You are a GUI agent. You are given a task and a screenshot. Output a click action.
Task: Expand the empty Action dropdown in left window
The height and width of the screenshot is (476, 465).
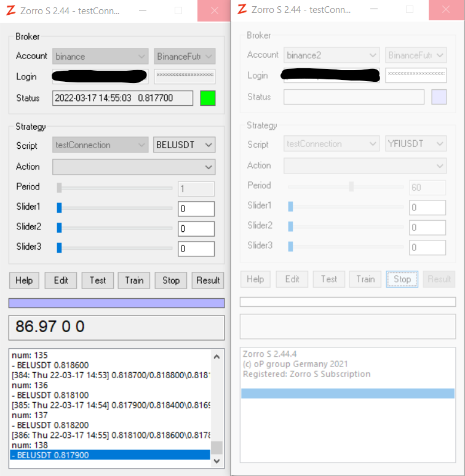point(133,167)
